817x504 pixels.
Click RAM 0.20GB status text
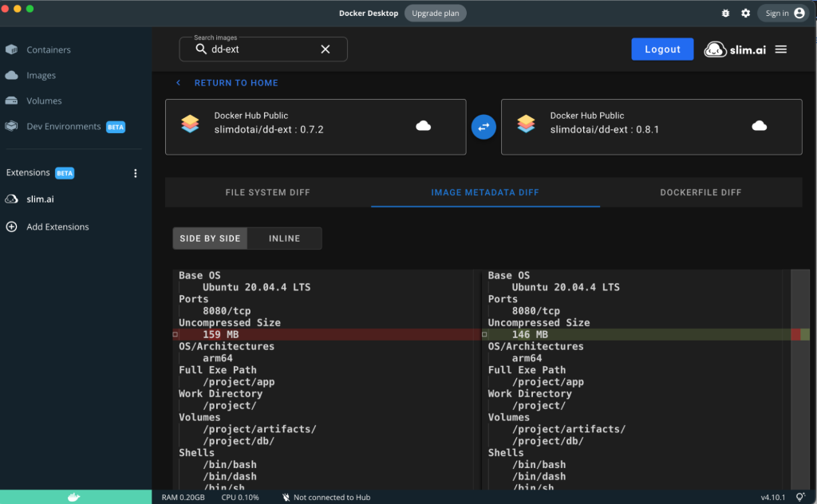click(183, 498)
